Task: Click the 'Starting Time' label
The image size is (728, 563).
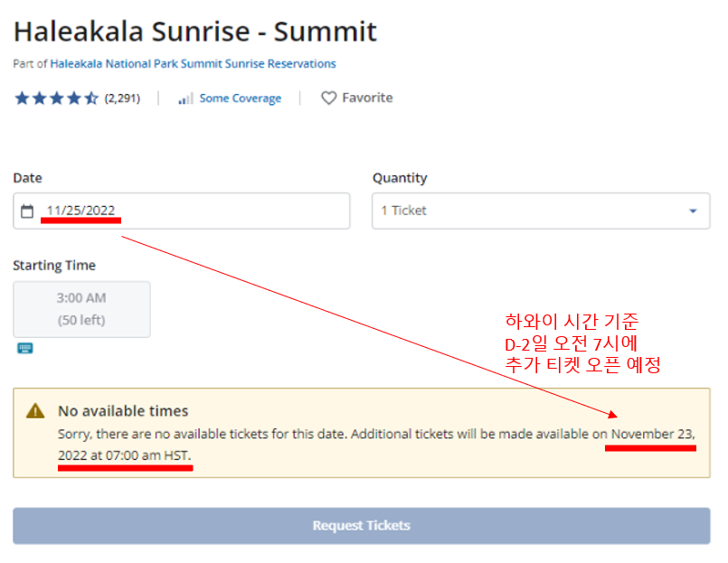Action: coord(54,265)
